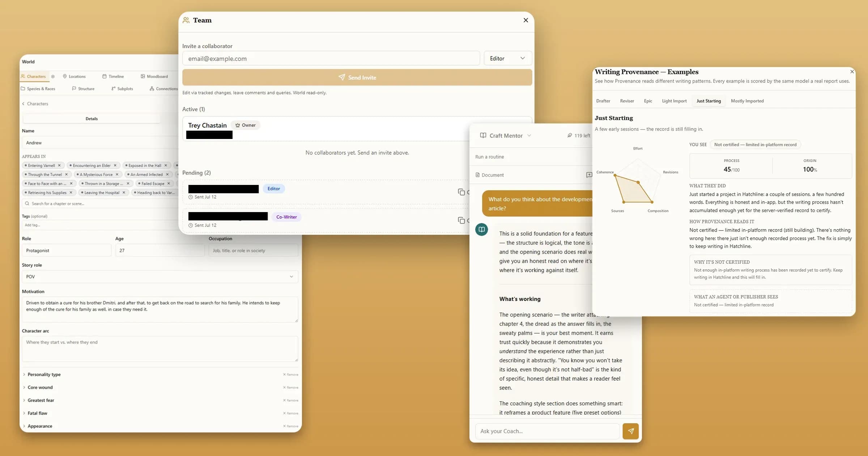Remove the Thrown in a Storage chip
This screenshot has width=868, height=456.
click(128, 183)
